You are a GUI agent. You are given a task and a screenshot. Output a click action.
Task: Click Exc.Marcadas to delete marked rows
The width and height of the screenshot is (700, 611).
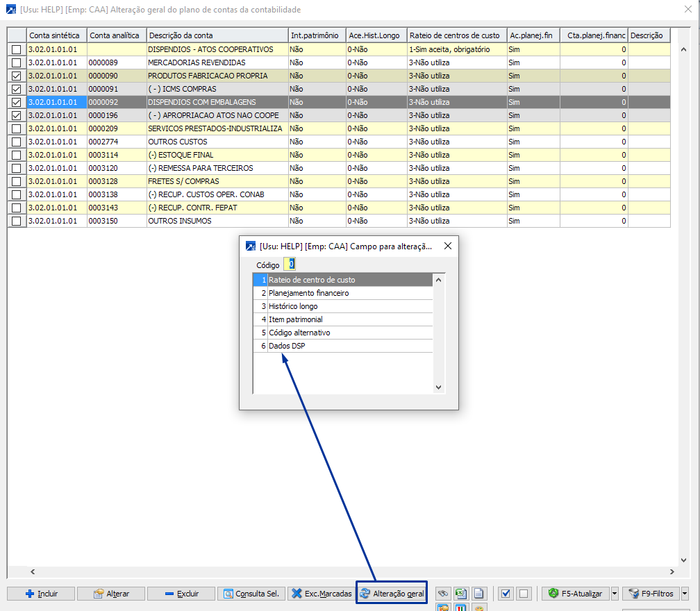[x=321, y=594]
